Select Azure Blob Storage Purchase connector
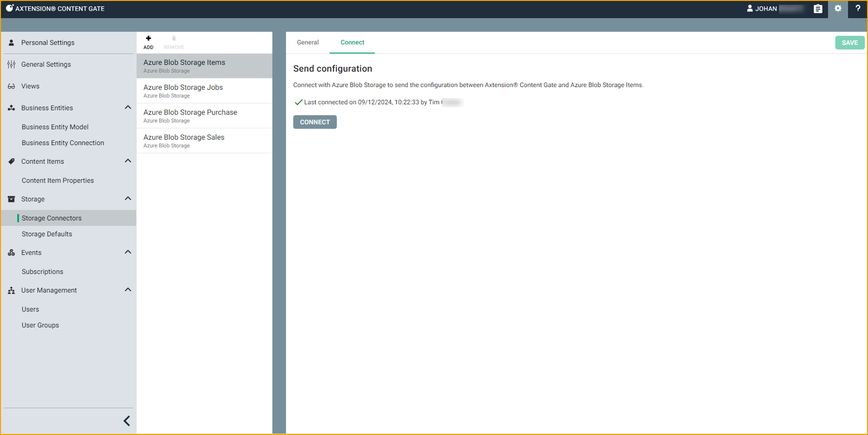Screen dimensions: 868x435 point(204,116)
